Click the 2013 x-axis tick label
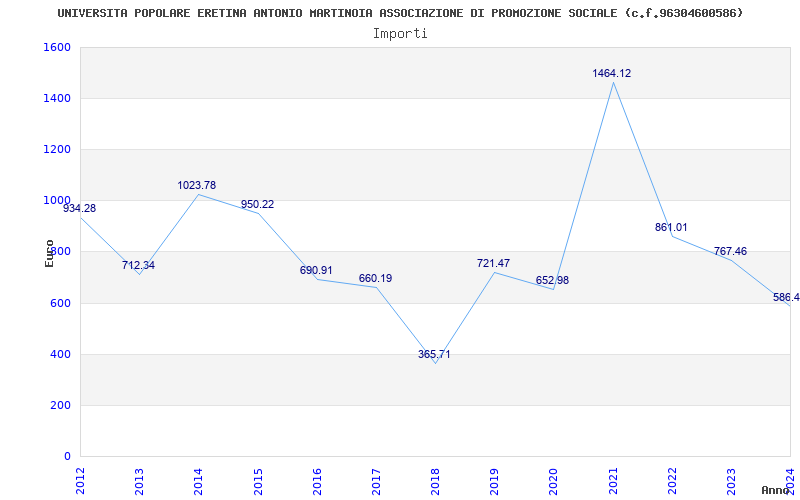The image size is (800, 500). click(139, 481)
